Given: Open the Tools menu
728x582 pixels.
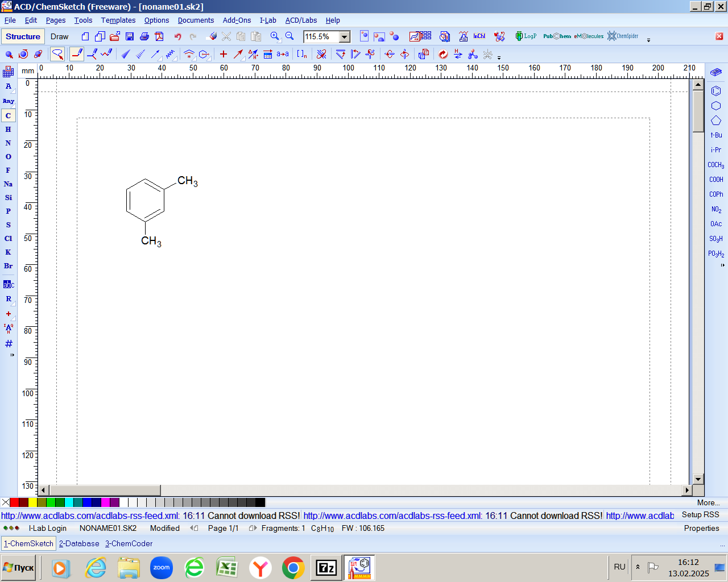Looking at the screenshot, I should [83, 20].
